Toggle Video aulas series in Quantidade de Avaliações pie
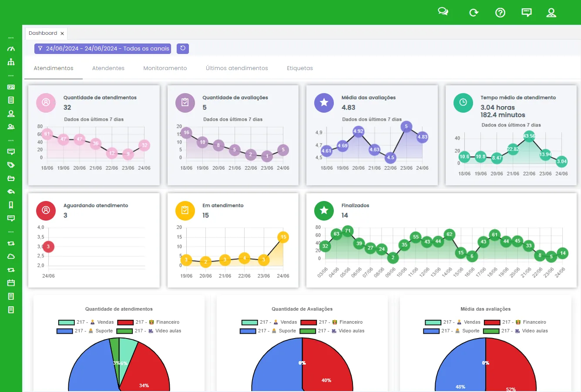Screen dimensions: 581x392 pyautogui.click(x=332, y=331)
